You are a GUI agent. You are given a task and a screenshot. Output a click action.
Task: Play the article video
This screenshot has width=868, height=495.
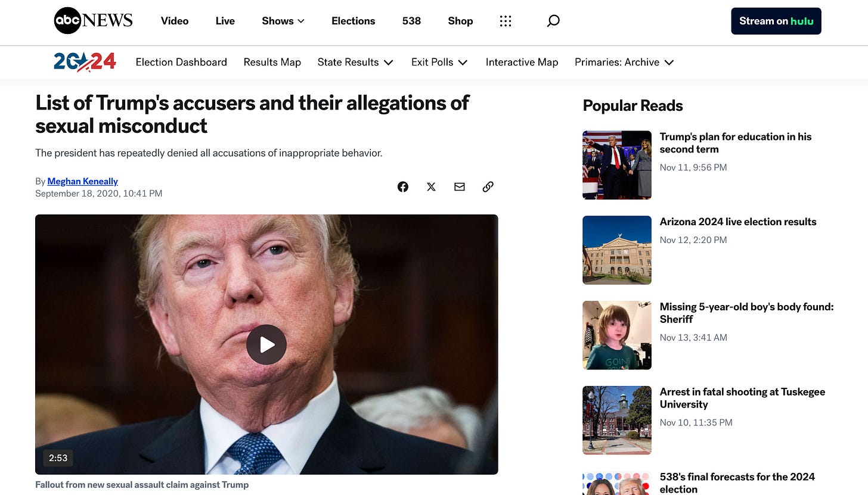click(x=266, y=345)
